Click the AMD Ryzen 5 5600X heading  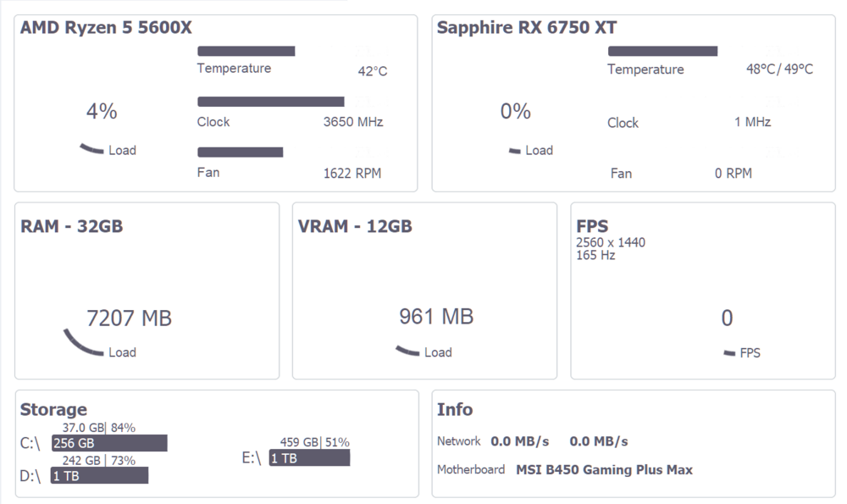[x=106, y=28]
